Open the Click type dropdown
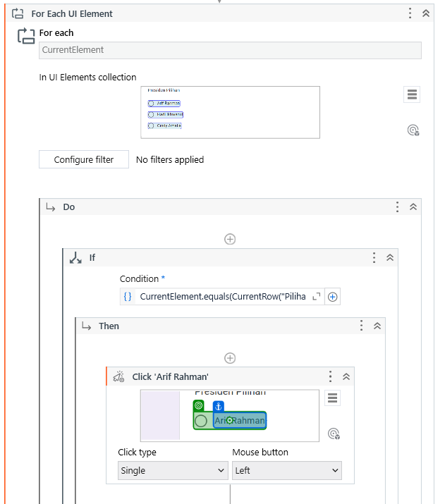 pyautogui.click(x=173, y=470)
